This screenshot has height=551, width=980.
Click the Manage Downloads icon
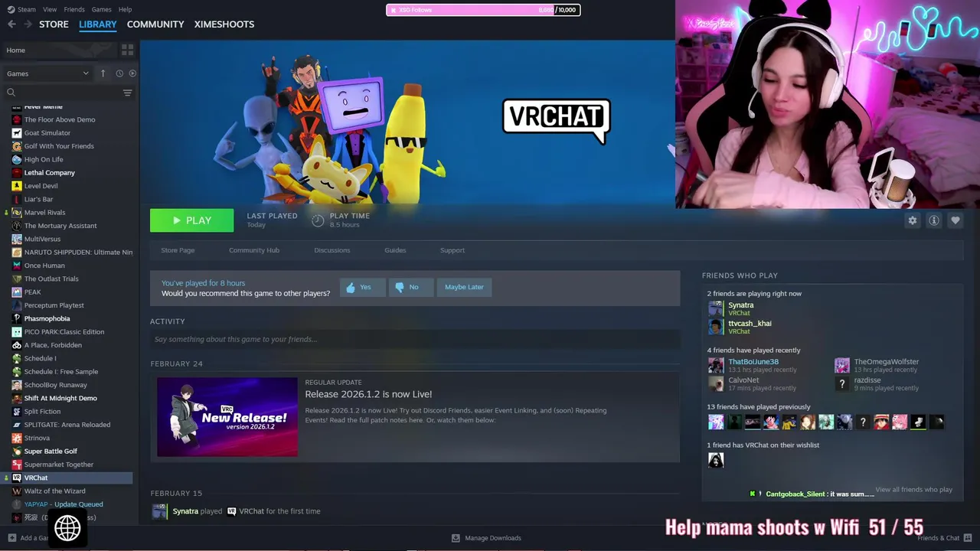tap(456, 538)
